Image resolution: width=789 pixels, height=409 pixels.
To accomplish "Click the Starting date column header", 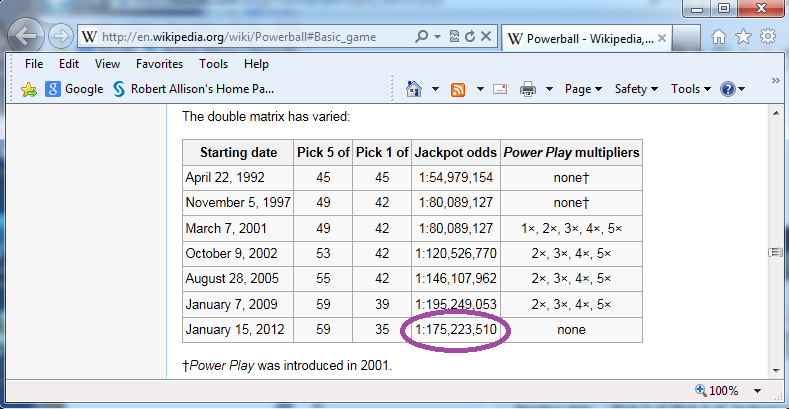I will [238, 152].
